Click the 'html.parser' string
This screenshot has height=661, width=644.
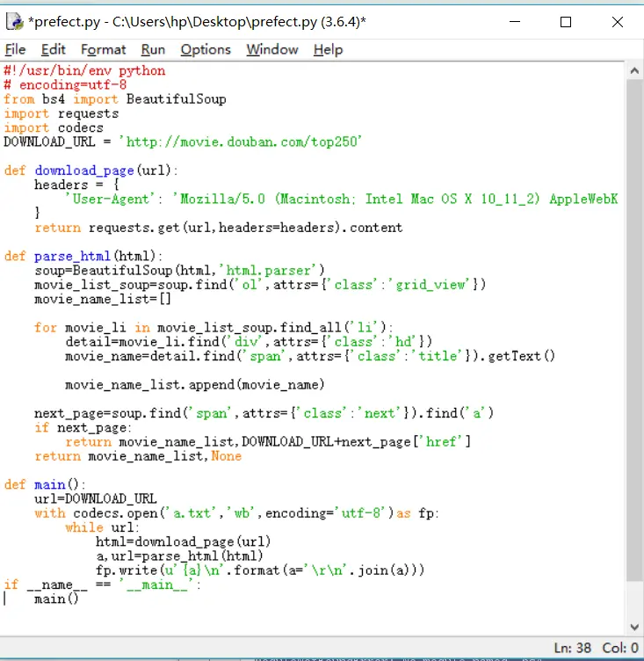point(268,271)
